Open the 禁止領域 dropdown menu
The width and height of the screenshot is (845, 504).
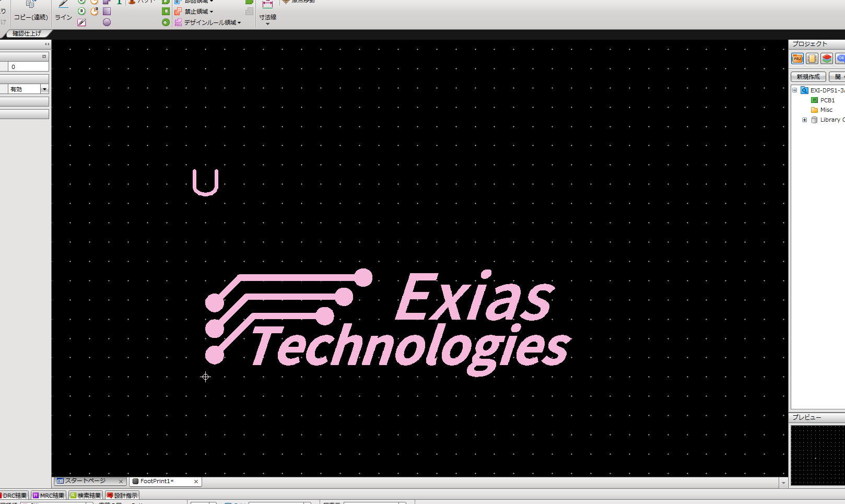212,11
